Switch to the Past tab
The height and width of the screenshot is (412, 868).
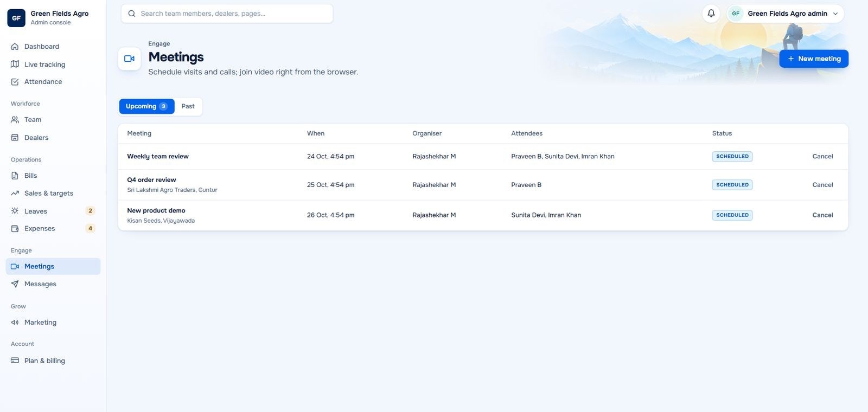coord(188,106)
